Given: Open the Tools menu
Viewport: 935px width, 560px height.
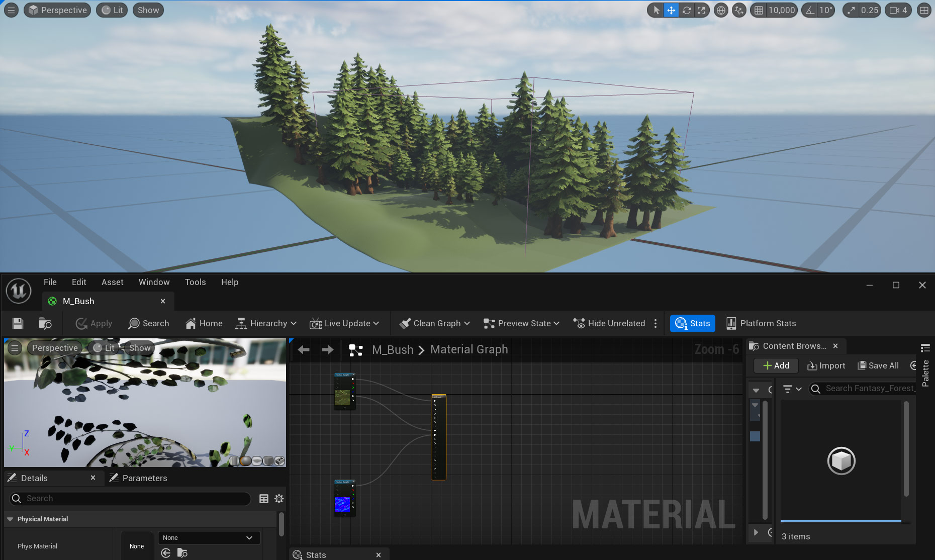Looking at the screenshot, I should tap(195, 282).
